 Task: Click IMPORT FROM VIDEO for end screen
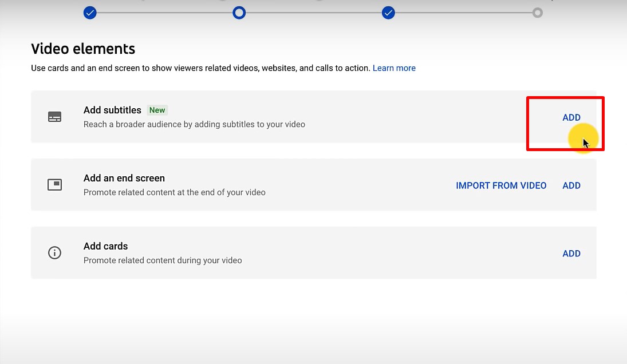[501, 185]
